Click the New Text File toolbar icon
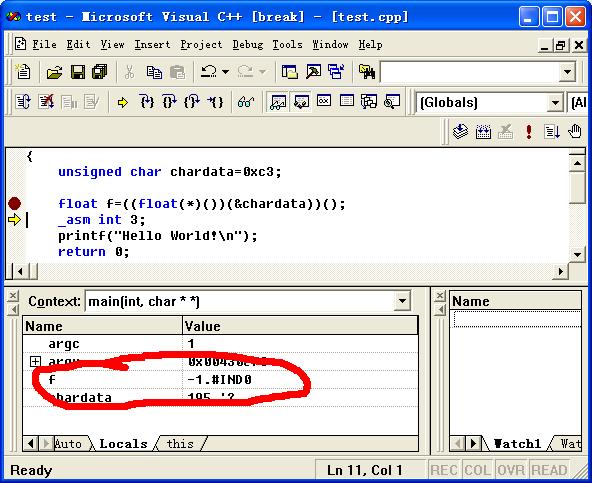 [x=23, y=72]
